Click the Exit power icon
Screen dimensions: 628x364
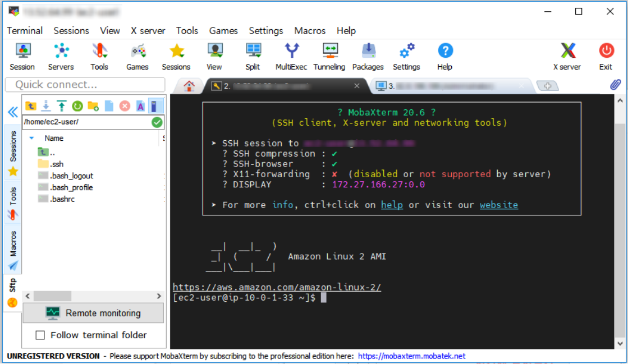[606, 57]
